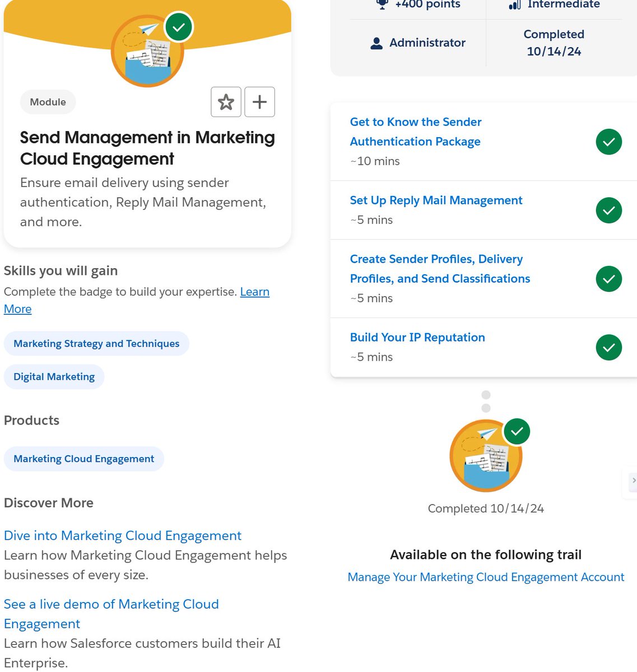637x672 pixels.
Task: Select the Digital Marketing skill tag
Action: [x=54, y=377]
